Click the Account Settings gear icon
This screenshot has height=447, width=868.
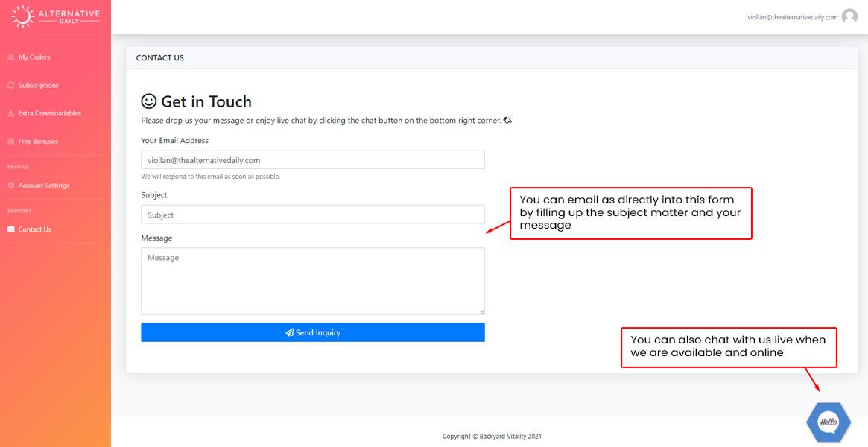click(11, 186)
